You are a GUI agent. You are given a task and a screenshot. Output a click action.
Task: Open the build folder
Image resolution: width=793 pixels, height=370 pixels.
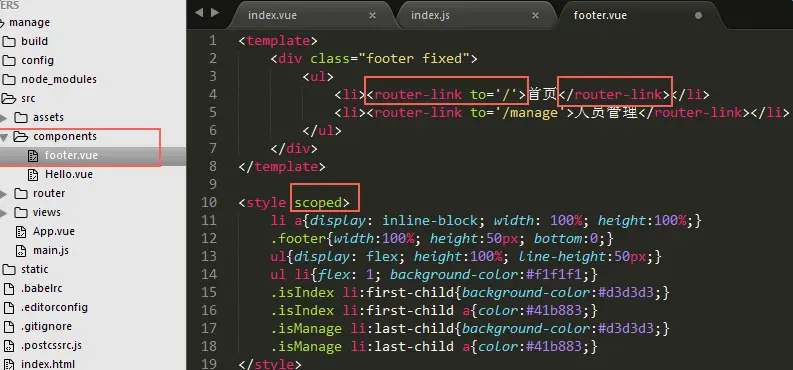point(34,41)
